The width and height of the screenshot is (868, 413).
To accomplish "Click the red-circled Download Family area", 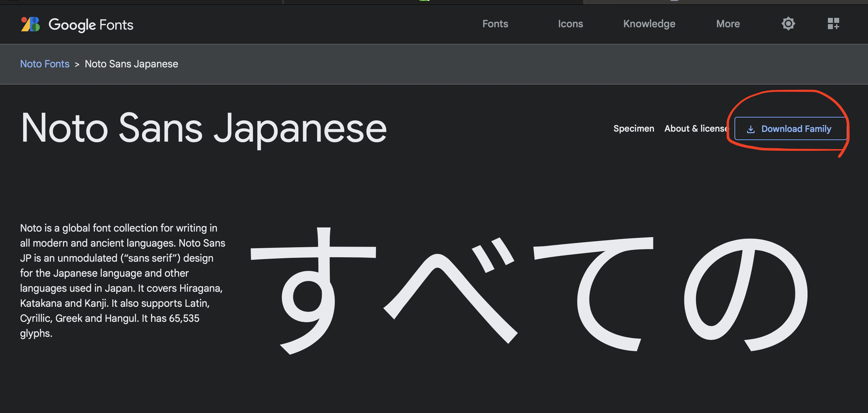I will 791,128.
